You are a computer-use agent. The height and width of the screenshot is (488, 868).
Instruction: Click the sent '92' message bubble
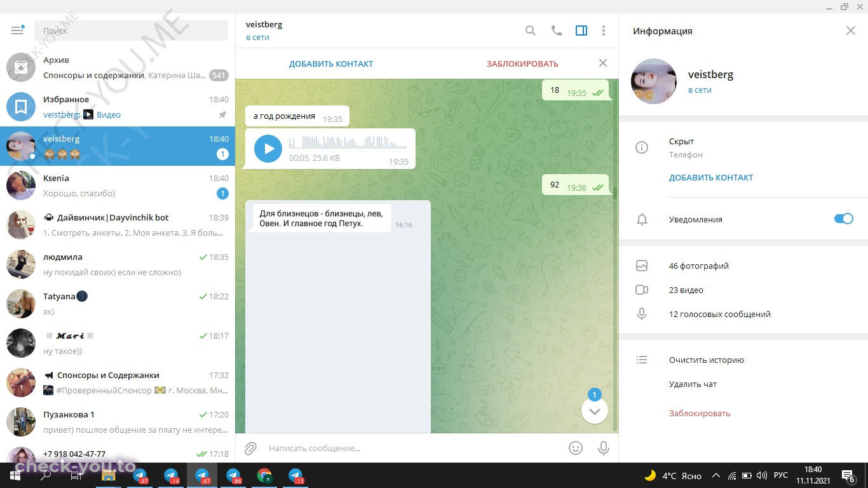576,185
